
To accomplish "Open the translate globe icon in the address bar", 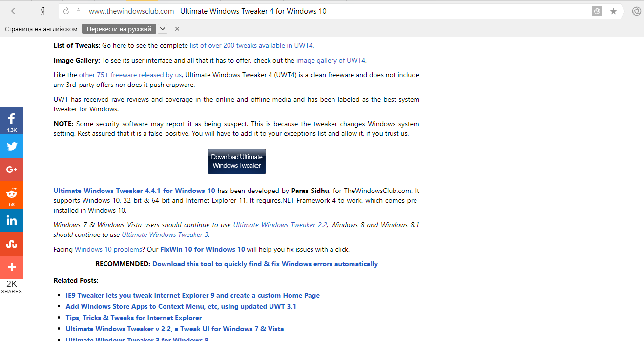I will (597, 11).
